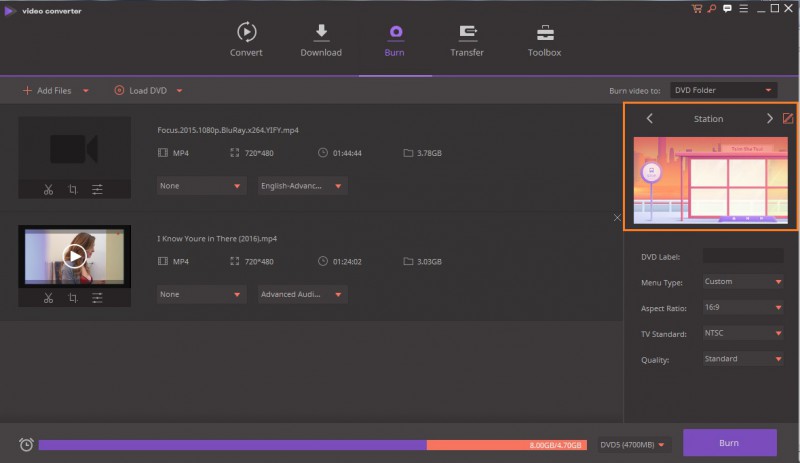Edit DVD template with pencil icon
Screen dimensions: 800x463
787,118
